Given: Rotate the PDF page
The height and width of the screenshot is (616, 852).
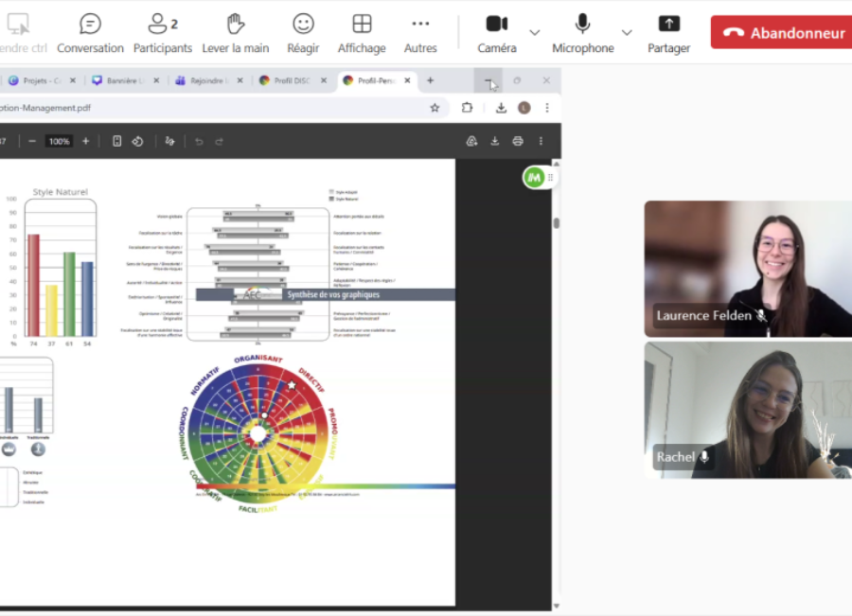Looking at the screenshot, I should tap(137, 141).
